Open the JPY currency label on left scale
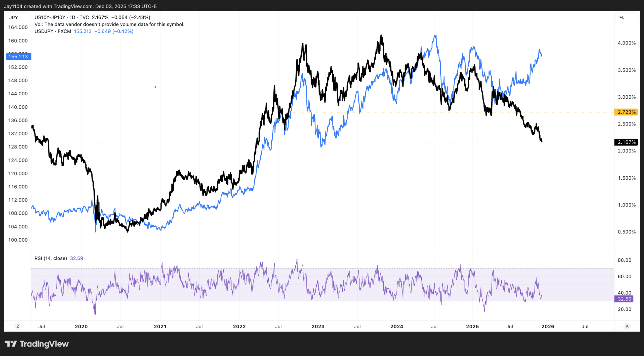The width and height of the screenshot is (644, 356). pos(14,18)
